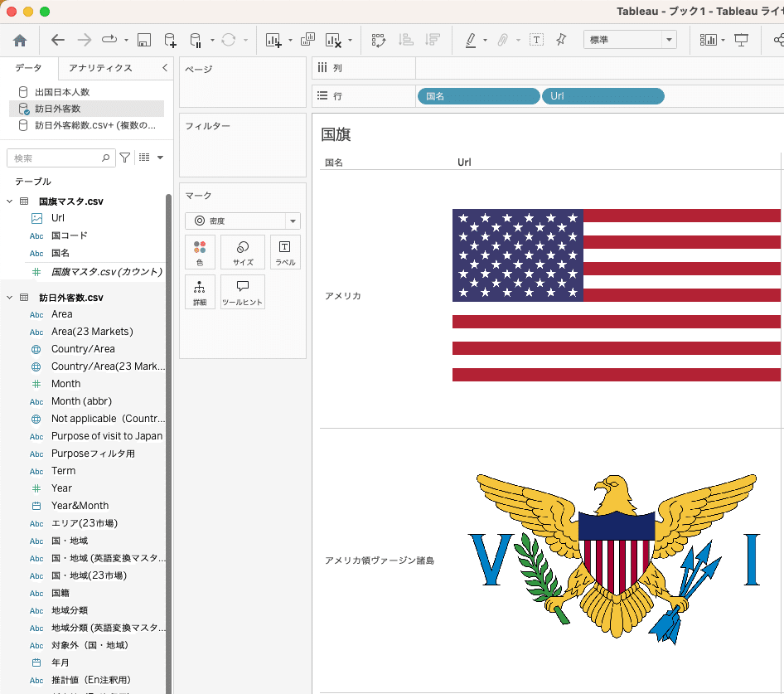Clear the sheet with chart-x icon
Viewport: 784px width, 694px height.
[x=333, y=40]
